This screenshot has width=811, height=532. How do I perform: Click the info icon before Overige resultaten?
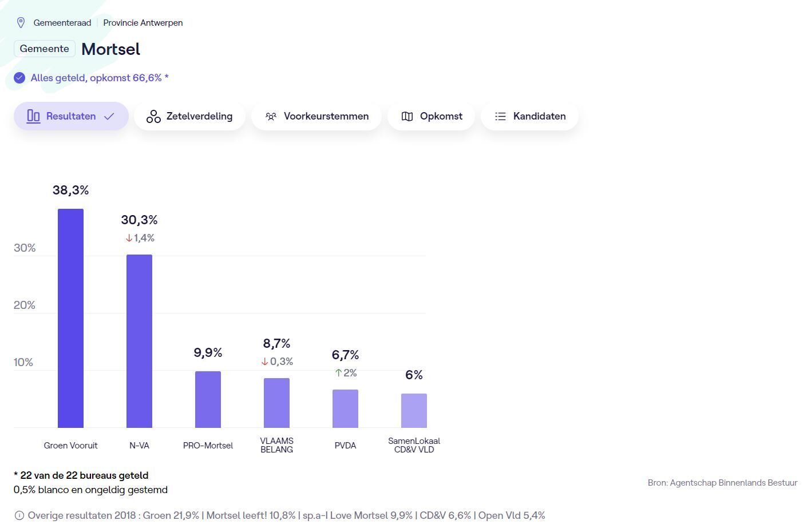[x=19, y=516]
